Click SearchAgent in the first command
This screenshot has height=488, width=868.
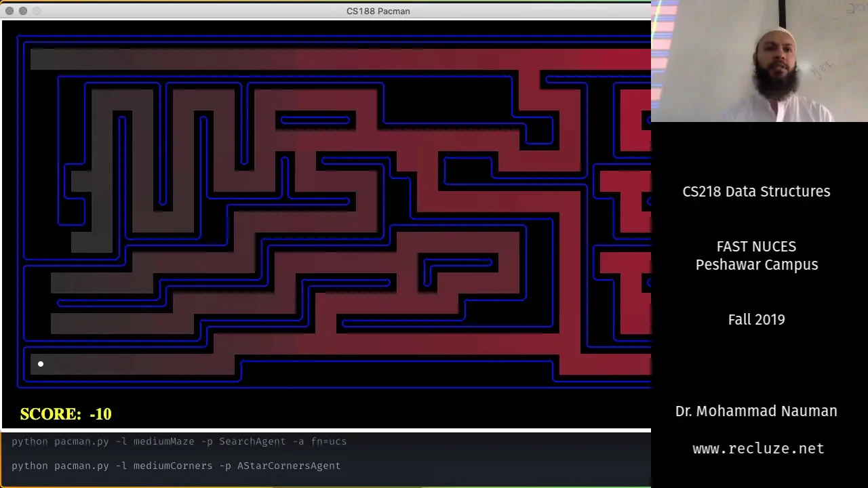click(252, 442)
